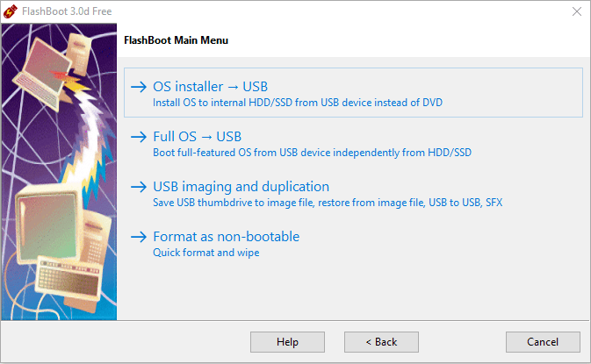Click the "Quick format and wipe" description
This screenshot has height=364, width=591.
(205, 253)
